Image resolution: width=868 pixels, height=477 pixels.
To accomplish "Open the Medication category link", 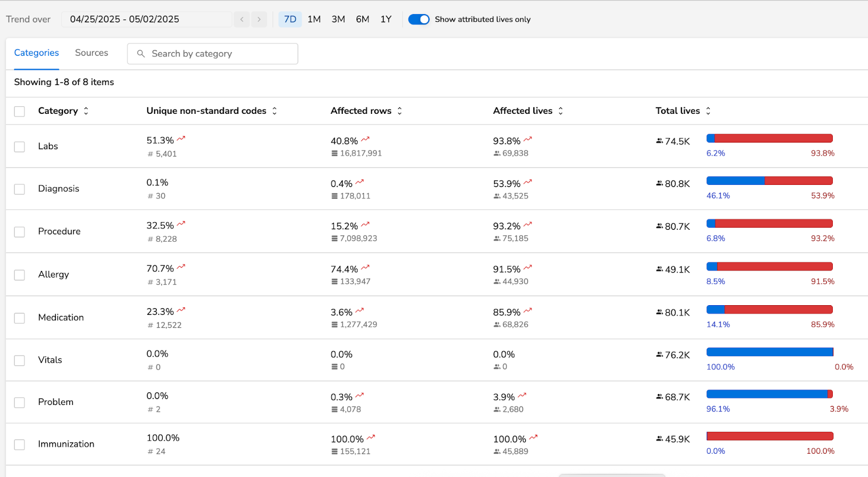I will 61,318.
